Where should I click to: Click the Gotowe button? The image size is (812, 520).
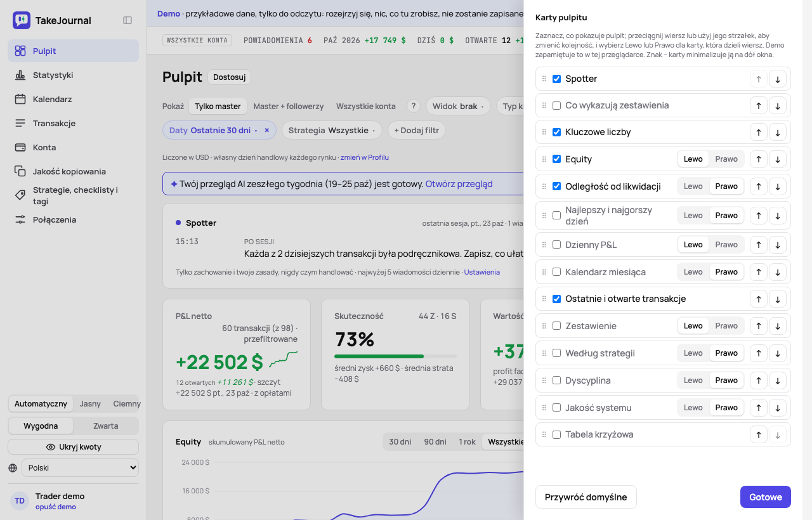tap(766, 497)
